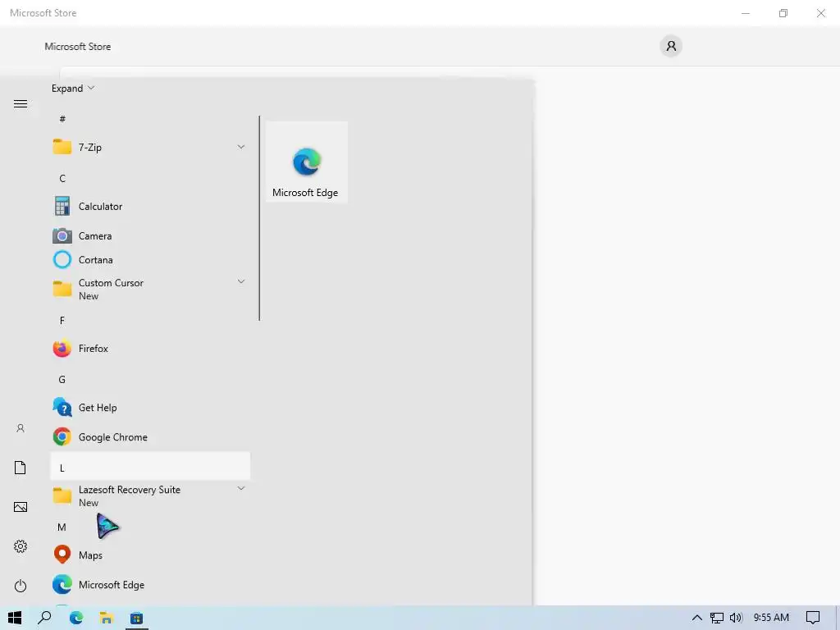Image resolution: width=840 pixels, height=630 pixels.
Task: Click the letter G section header
Action: tap(62, 380)
